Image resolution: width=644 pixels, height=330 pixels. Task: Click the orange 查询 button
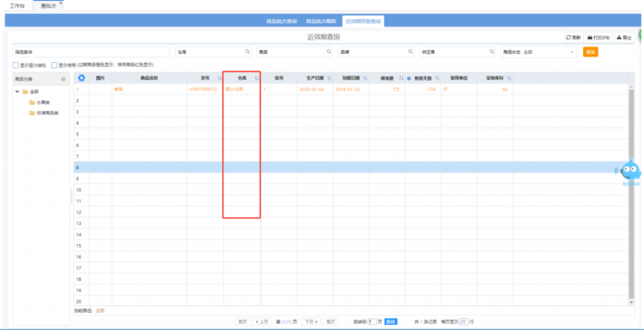click(590, 52)
